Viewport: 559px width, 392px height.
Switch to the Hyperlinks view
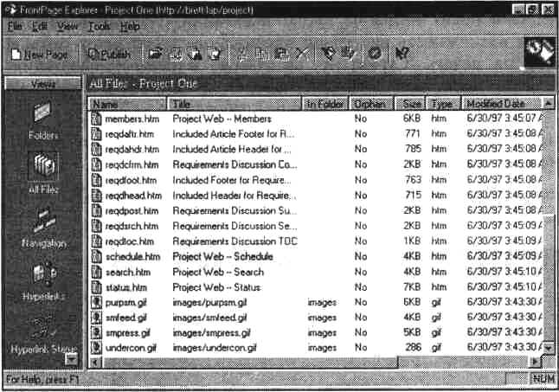point(43,281)
